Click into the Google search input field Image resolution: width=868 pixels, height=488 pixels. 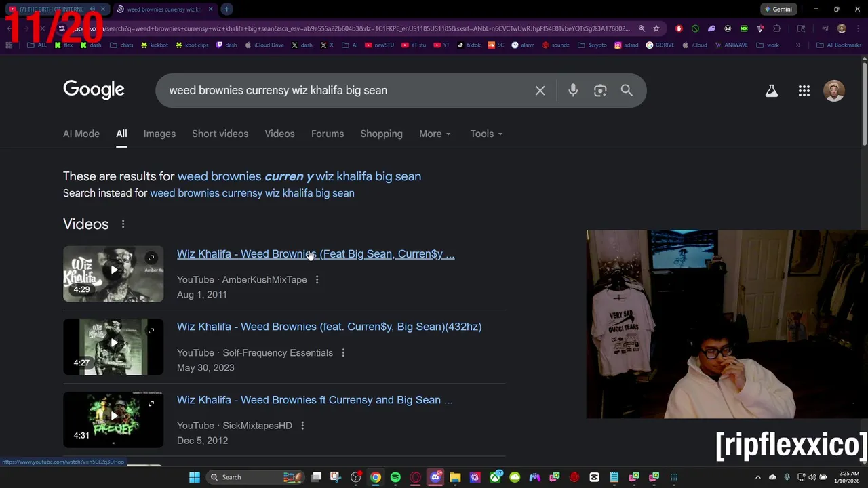click(x=346, y=90)
